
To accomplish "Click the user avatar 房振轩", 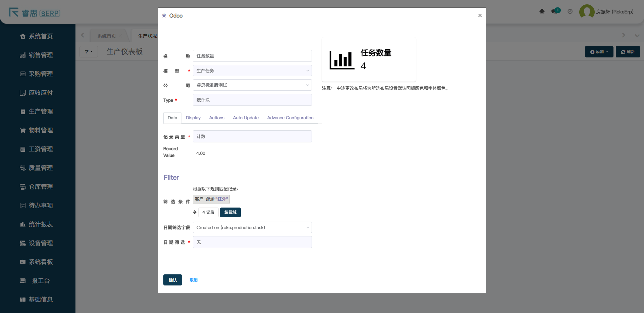I will point(587,12).
